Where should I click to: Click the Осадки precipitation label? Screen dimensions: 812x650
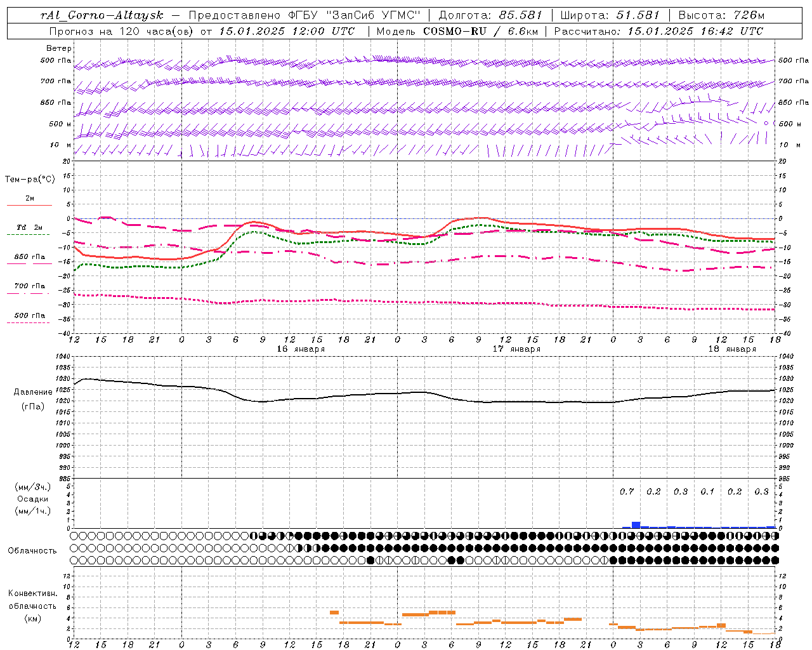click(x=32, y=499)
